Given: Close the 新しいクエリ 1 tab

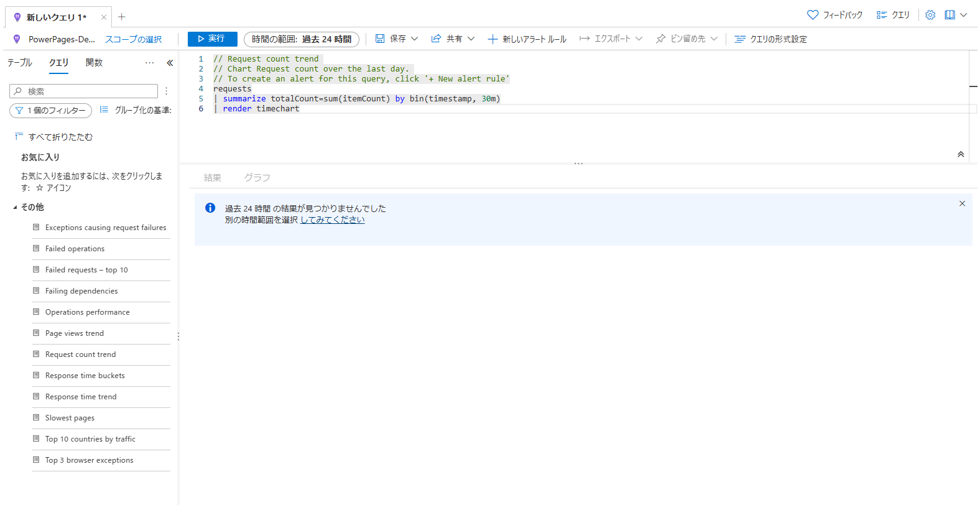Looking at the screenshot, I should (x=104, y=17).
